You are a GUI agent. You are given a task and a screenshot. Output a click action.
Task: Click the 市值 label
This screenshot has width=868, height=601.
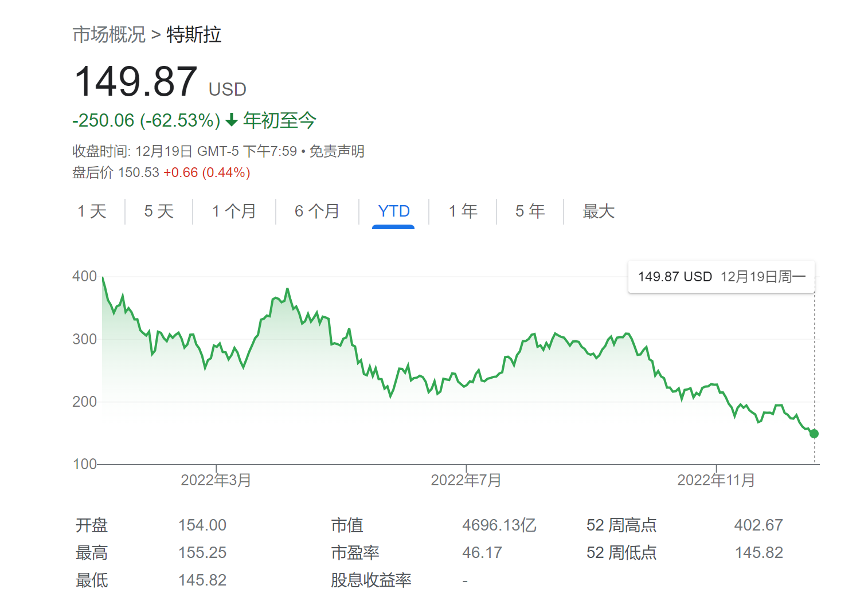[347, 525]
